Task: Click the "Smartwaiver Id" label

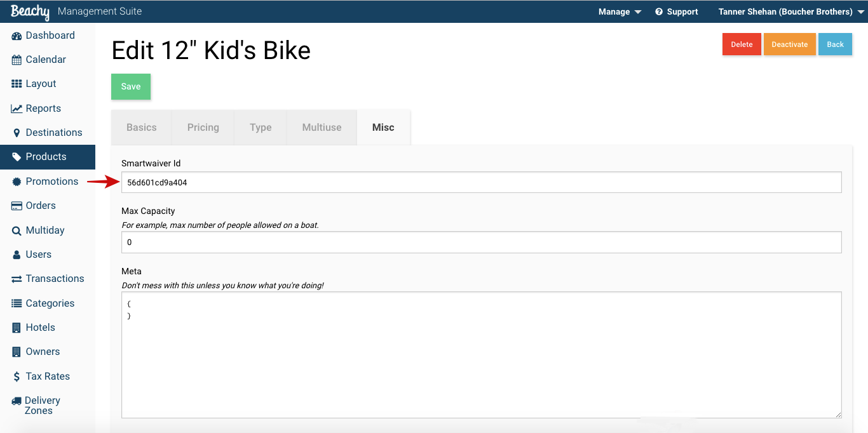Action: (x=151, y=163)
